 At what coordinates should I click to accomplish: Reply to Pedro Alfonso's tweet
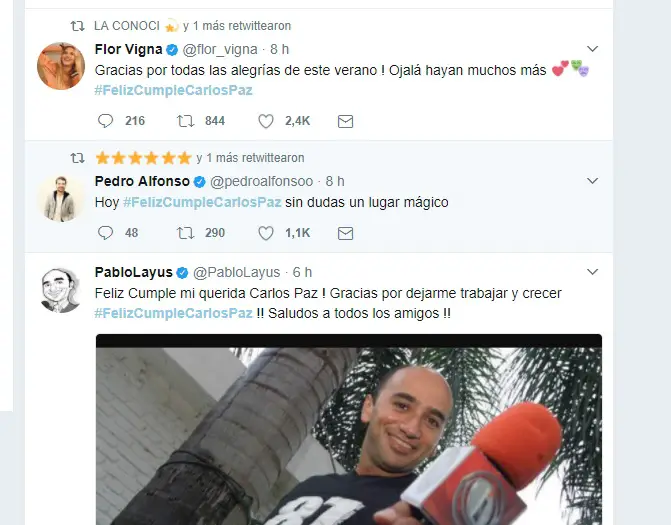pos(105,233)
